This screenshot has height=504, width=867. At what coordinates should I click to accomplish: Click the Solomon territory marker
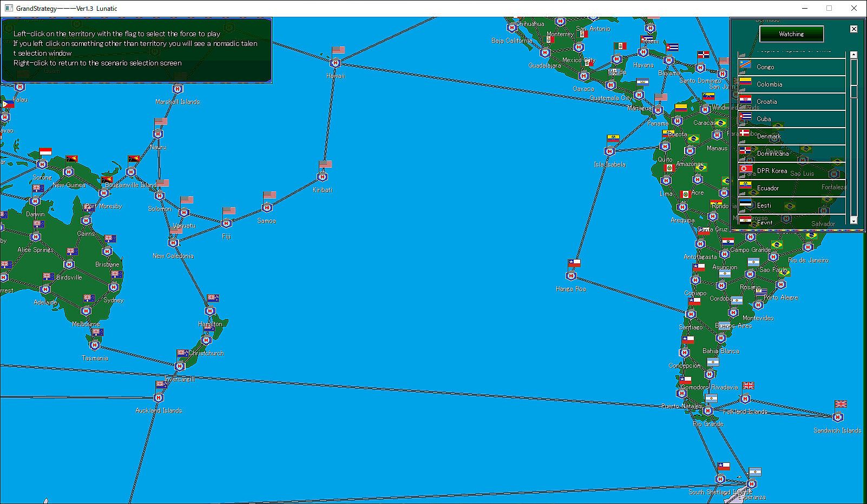[x=160, y=196]
